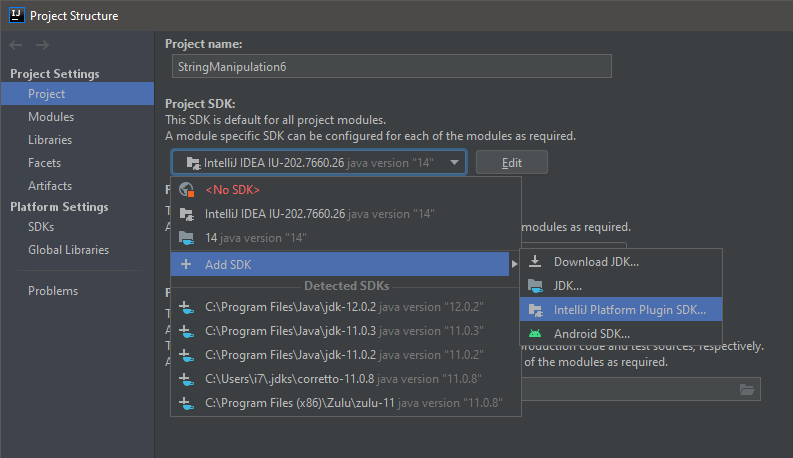This screenshot has height=458, width=793.
Task: Click the forward navigation arrow
Action: click(x=42, y=45)
